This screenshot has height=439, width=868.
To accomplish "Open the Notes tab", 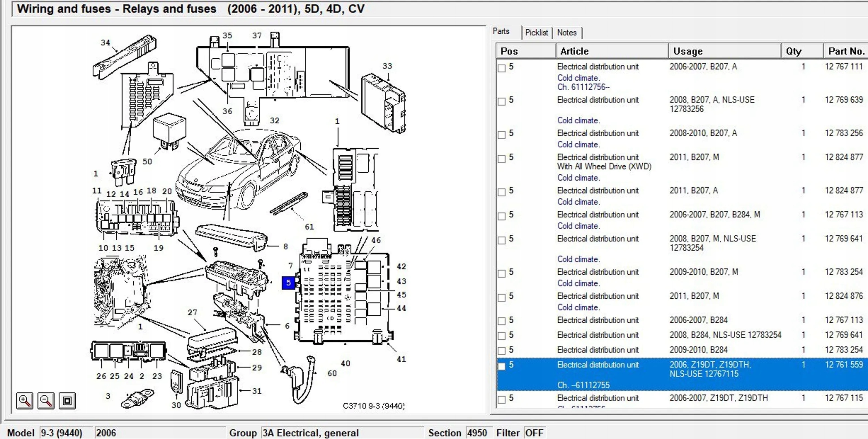I will 567,33.
